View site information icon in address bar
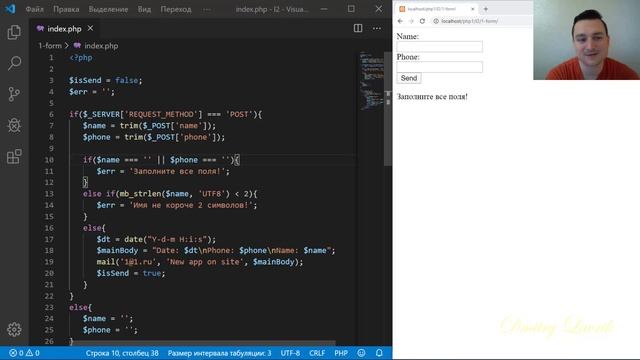 [x=436, y=21]
